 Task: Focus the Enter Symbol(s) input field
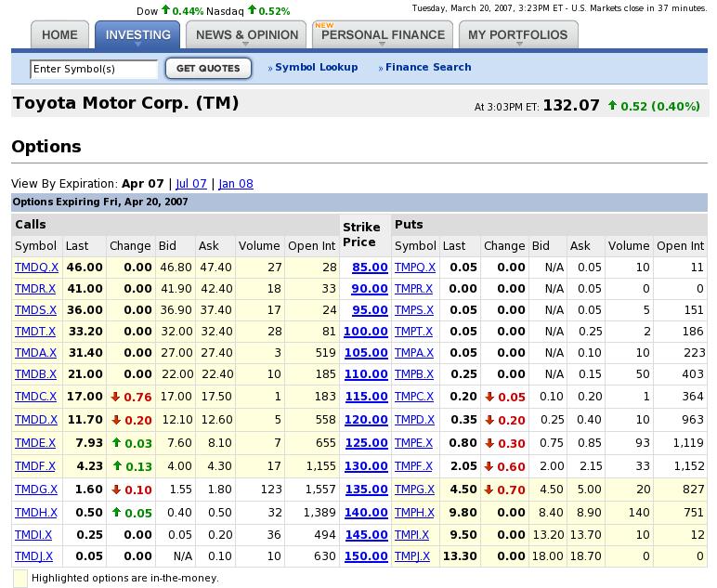pos(94,69)
